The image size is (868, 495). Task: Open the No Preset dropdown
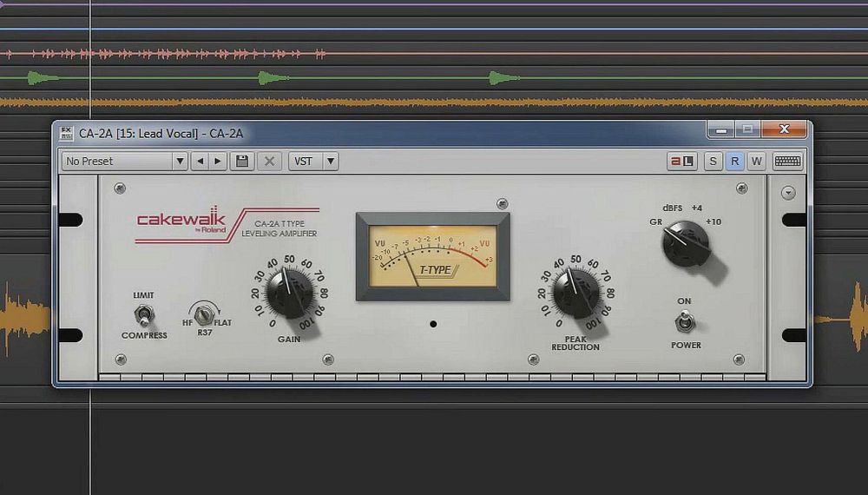coord(124,162)
